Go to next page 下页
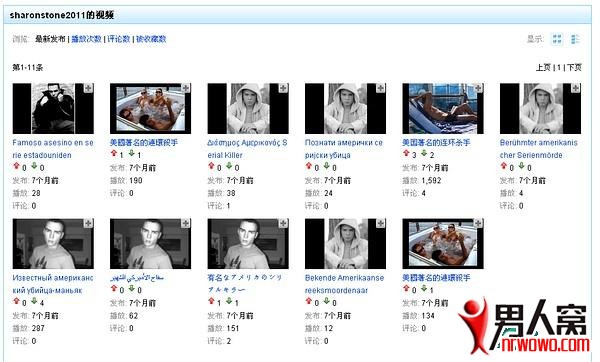This screenshot has height=362, width=600. [574, 67]
